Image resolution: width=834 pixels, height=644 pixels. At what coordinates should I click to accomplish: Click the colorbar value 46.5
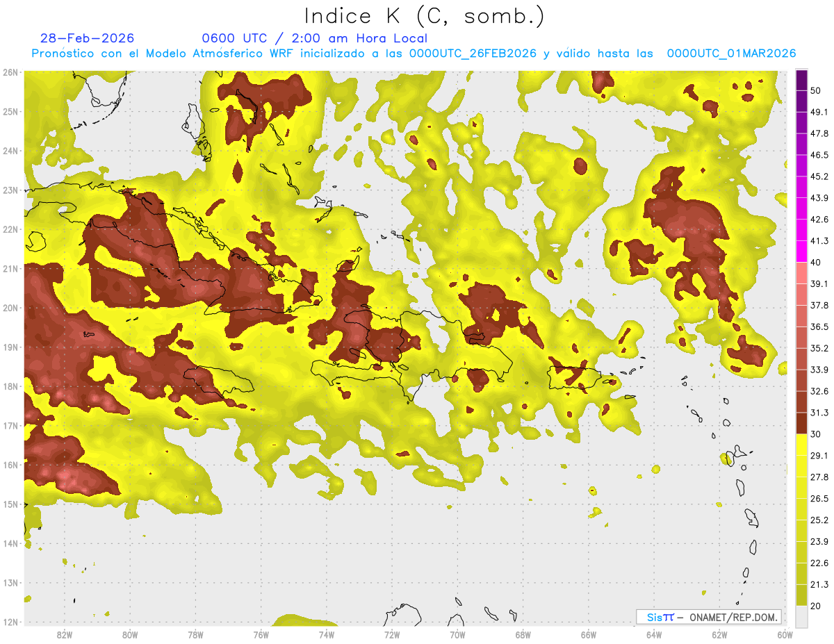click(819, 155)
